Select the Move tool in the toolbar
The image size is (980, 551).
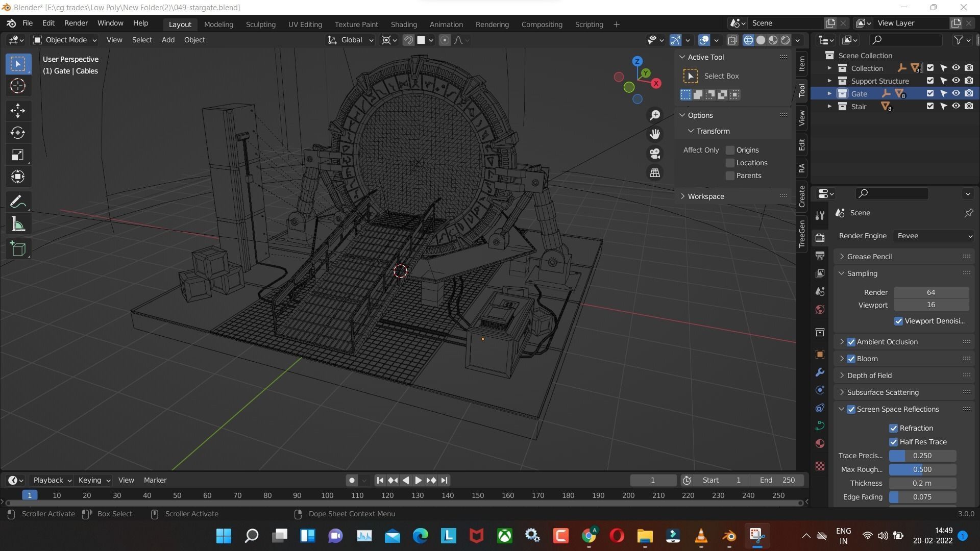tap(17, 111)
